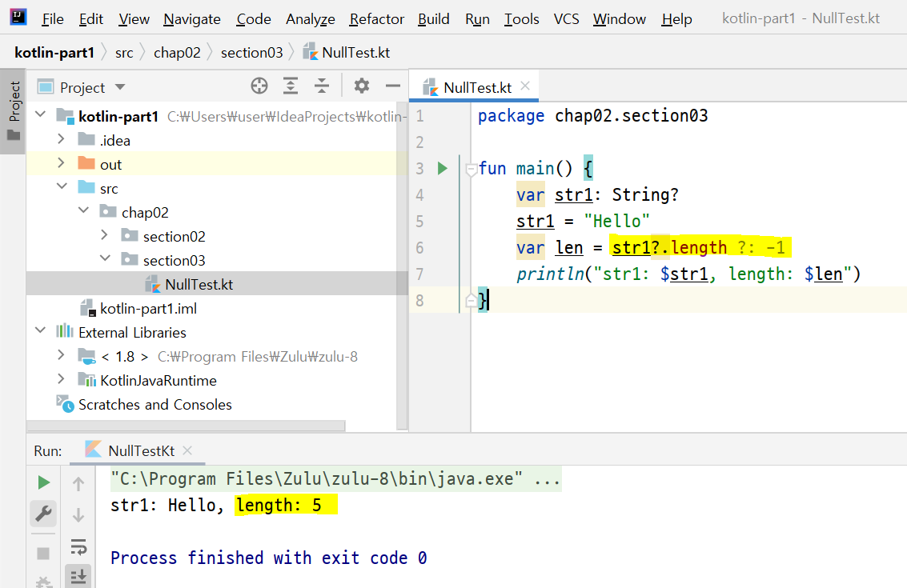This screenshot has width=907, height=588.
Task: Click kotlin-part1 breadcrumb
Action: (x=54, y=53)
